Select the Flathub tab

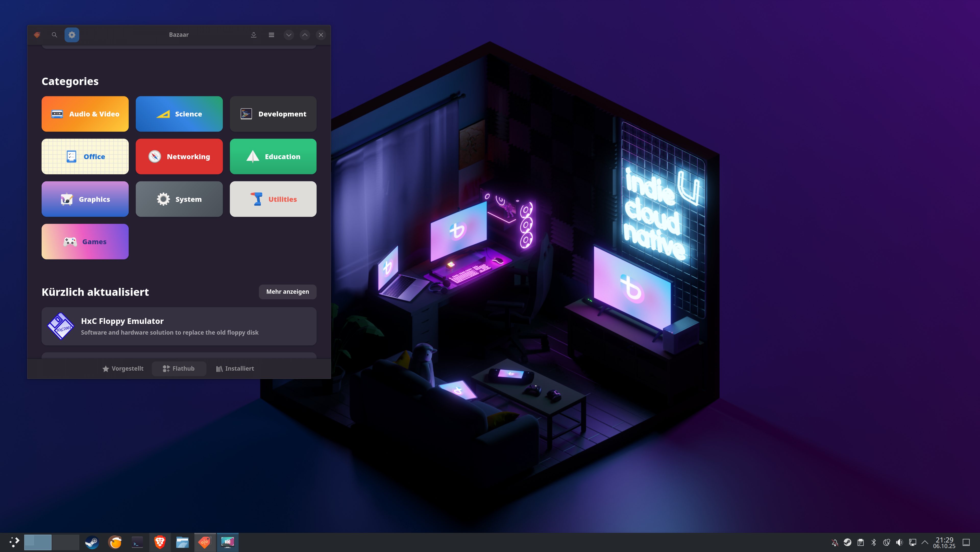[x=179, y=369]
